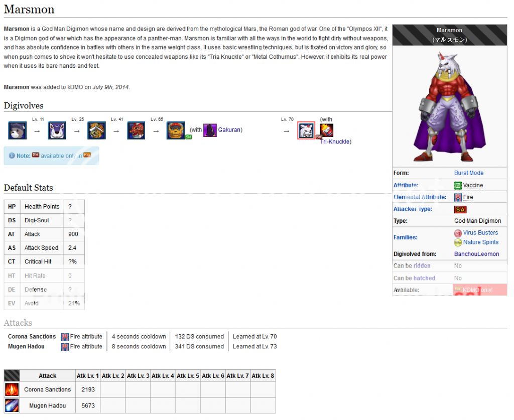
Task: Click the green Vaccine attribute icon
Action: click(458, 185)
